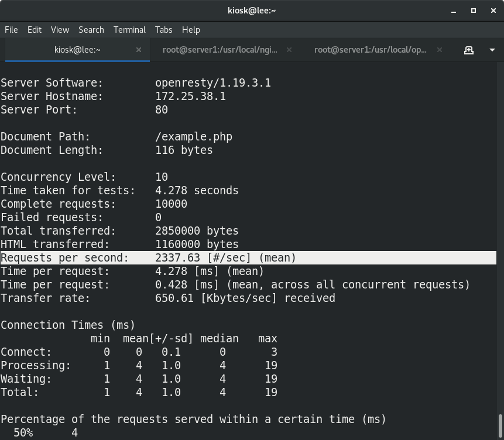504x440 pixels.
Task: Click the Connection Times (ms) heading
Action: [68, 325]
